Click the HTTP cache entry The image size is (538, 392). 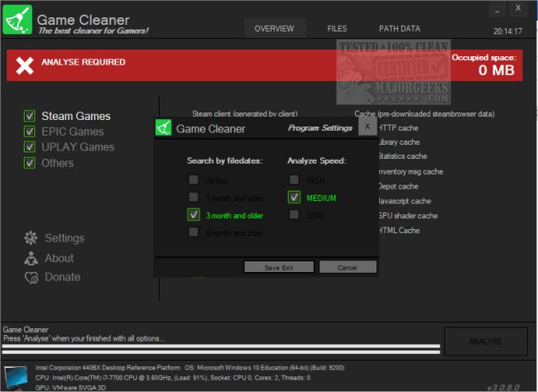(x=398, y=128)
